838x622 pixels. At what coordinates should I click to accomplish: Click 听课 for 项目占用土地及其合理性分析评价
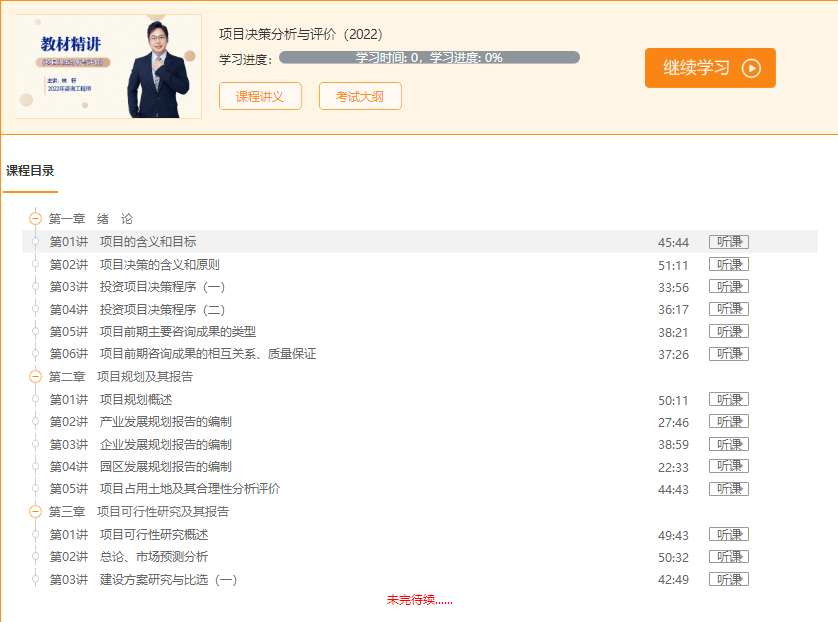click(728, 488)
